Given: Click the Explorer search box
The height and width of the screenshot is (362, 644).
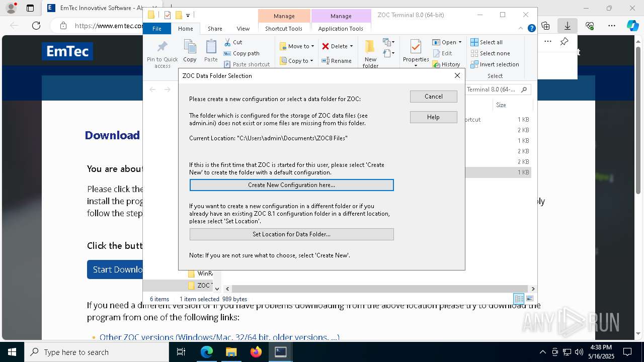Looking at the screenshot, I should (497, 89).
